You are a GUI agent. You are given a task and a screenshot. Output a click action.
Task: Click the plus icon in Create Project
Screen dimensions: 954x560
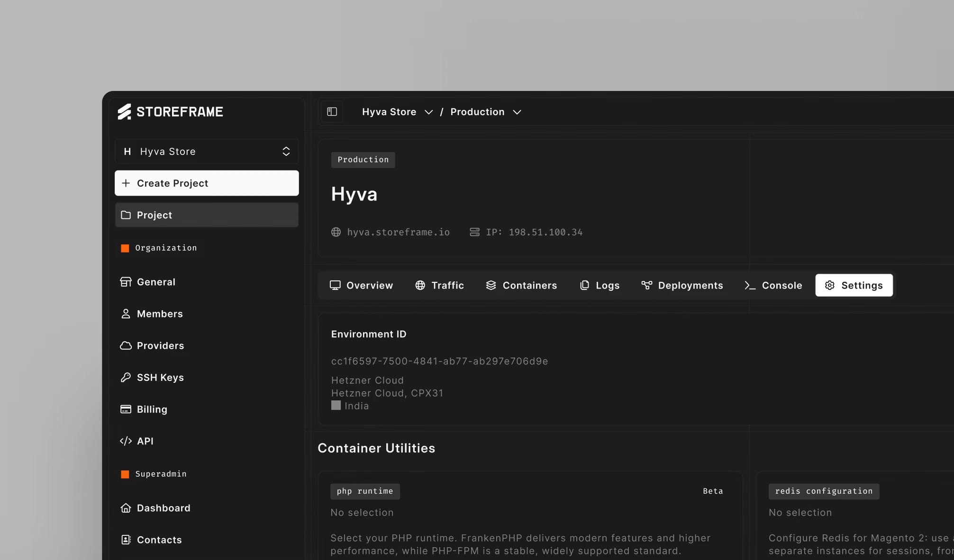click(x=126, y=183)
